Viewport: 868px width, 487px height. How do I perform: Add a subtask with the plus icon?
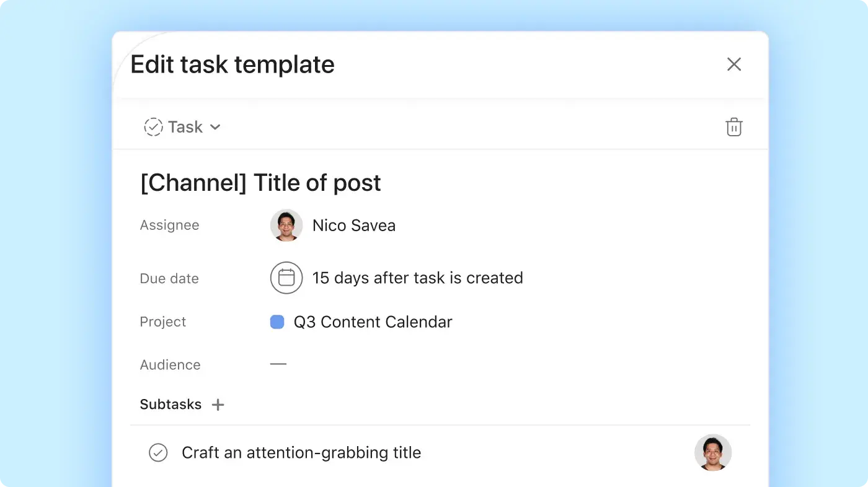click(x=218, y=405)
